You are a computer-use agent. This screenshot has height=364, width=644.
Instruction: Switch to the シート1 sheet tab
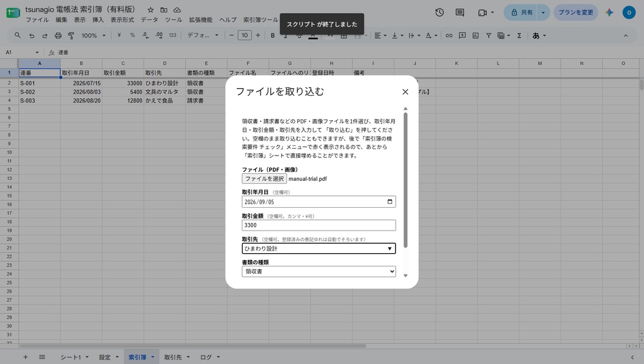click(71, 357)
